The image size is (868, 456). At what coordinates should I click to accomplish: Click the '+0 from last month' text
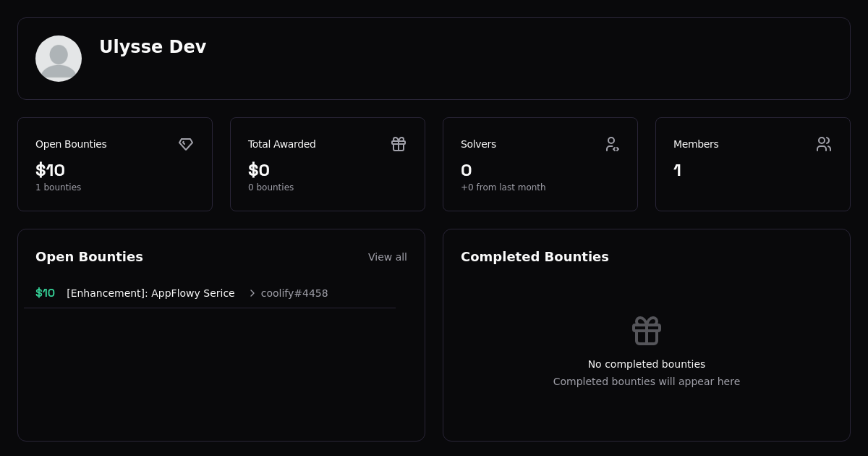[503, 187]
